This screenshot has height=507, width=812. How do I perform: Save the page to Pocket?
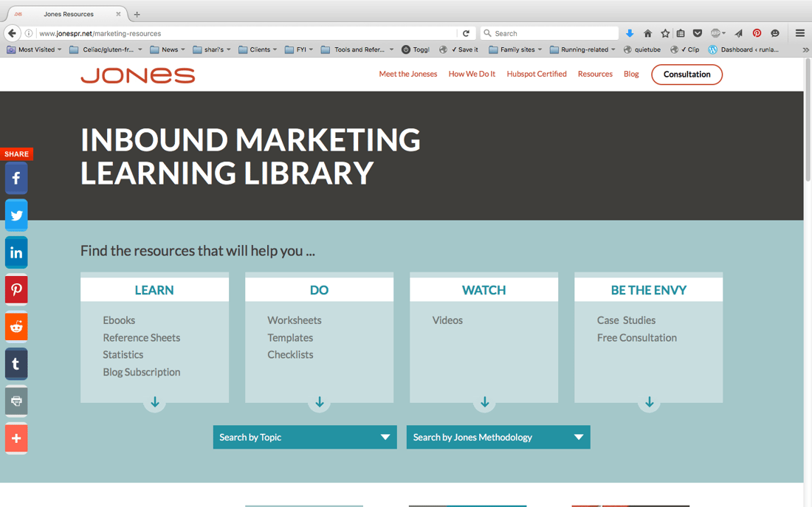pos(697,33)
